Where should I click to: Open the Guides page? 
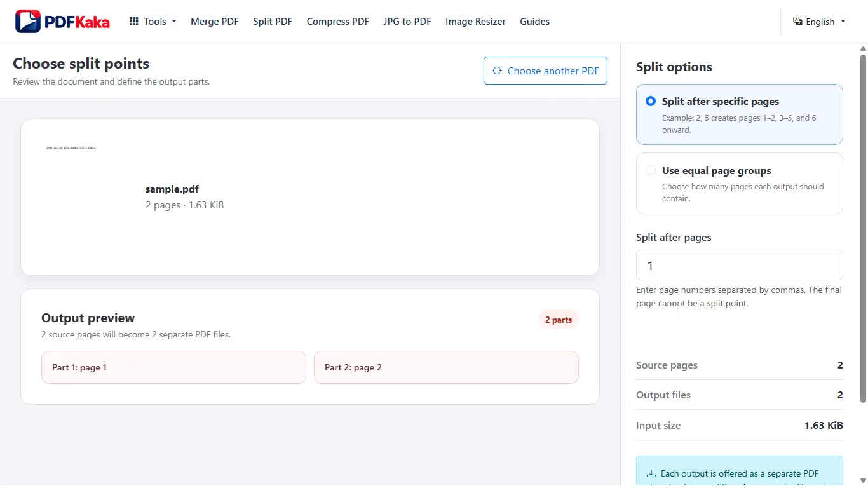[534, 22]
